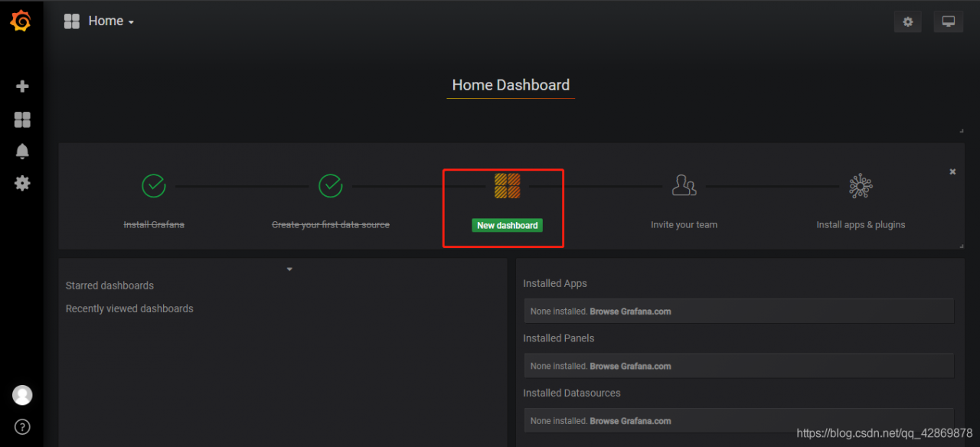This screenshot has width=980, height=447.
Task: Open the Dashboards sidebar icon
Action: tap(22, 119)
